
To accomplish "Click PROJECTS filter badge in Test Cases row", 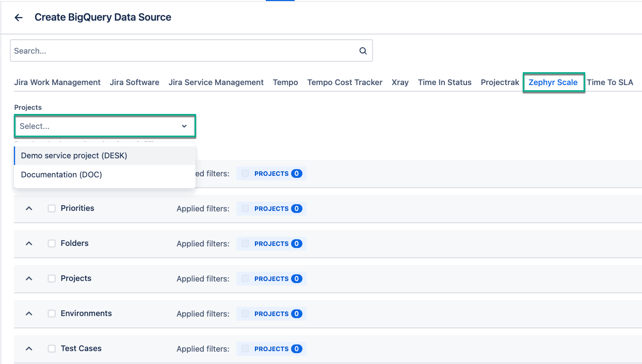I will [x=271, y=349].
